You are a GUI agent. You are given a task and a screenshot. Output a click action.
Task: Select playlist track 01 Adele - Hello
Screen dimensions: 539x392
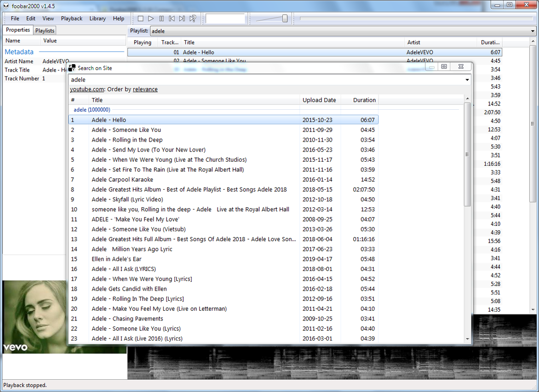coord(315,52)
